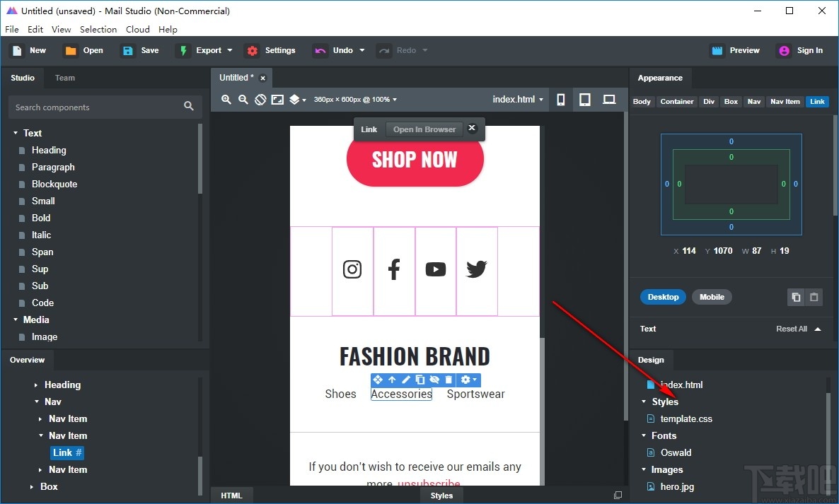Expand the Heading node in Overview
This screenshot has width=839, height=504.
[36, 385]
